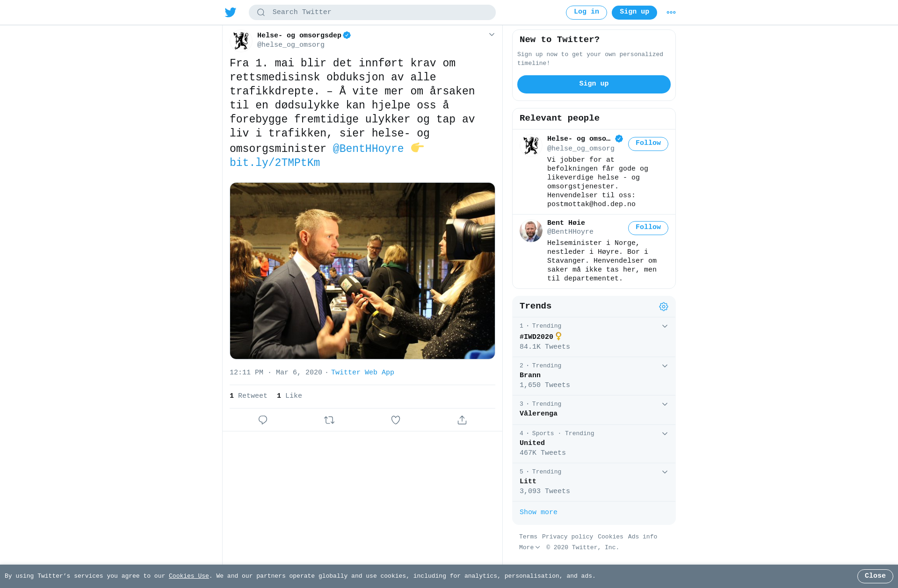Viewport: 898px width, 588px height.
Task: Follow Bent Høie
Action: (x=648, y=228)
